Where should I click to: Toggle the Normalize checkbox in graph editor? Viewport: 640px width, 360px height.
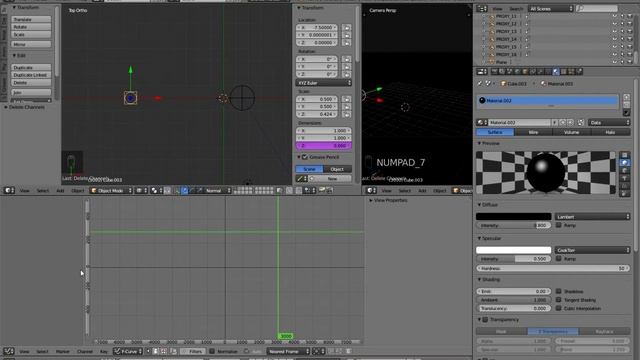212,351
